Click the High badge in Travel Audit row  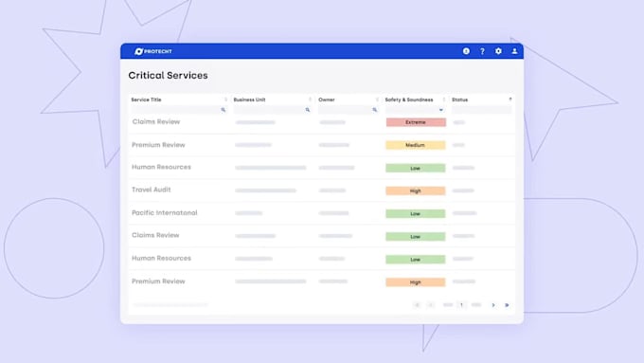tap(415, 191)
